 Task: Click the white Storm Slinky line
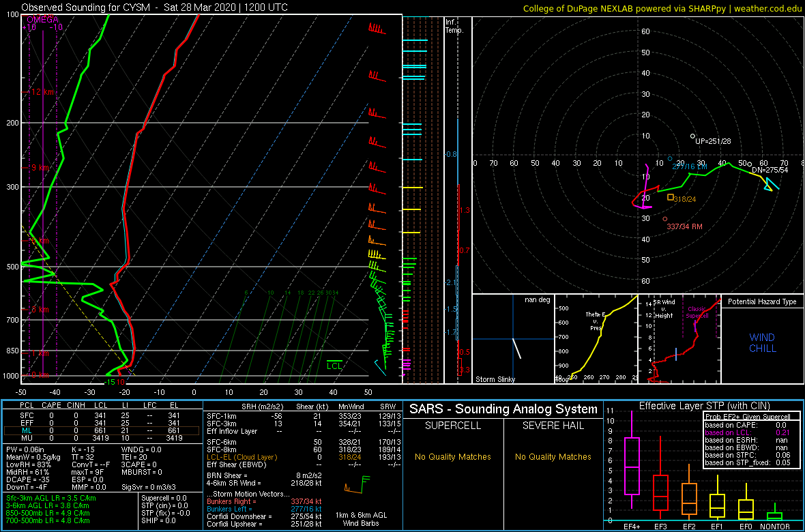coord(516,348)
